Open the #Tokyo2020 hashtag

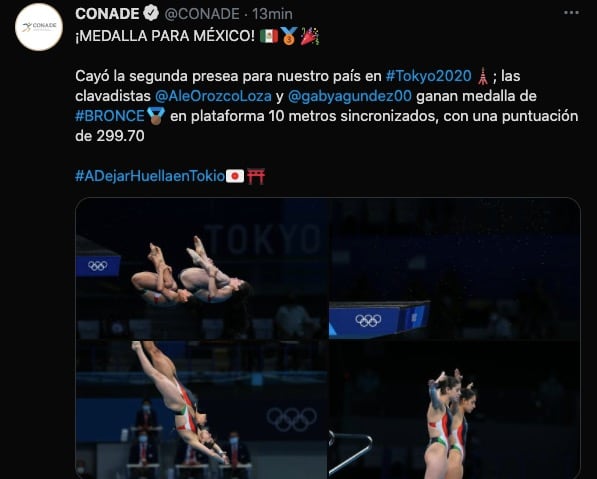[x=428, y=76]
